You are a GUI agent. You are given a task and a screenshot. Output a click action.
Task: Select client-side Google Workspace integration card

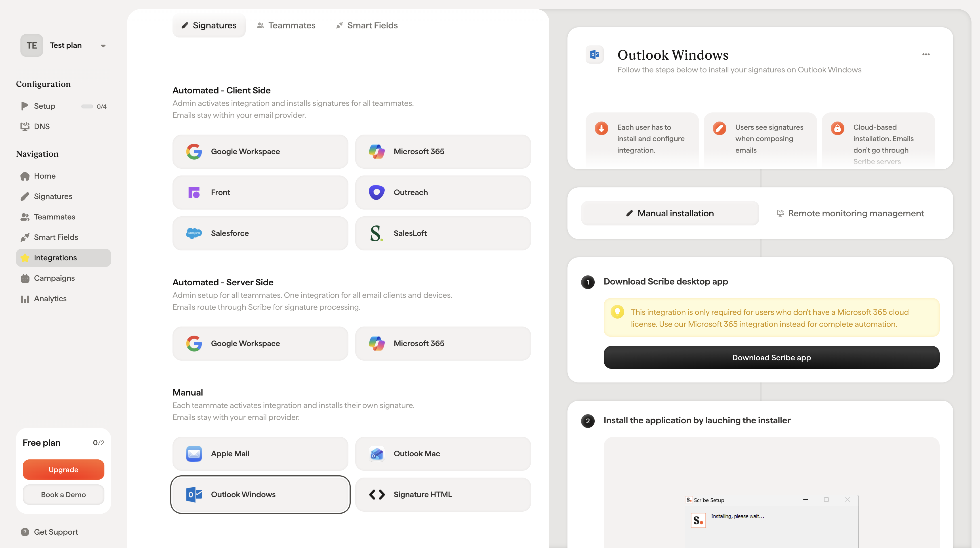click(x=260, y=152)
